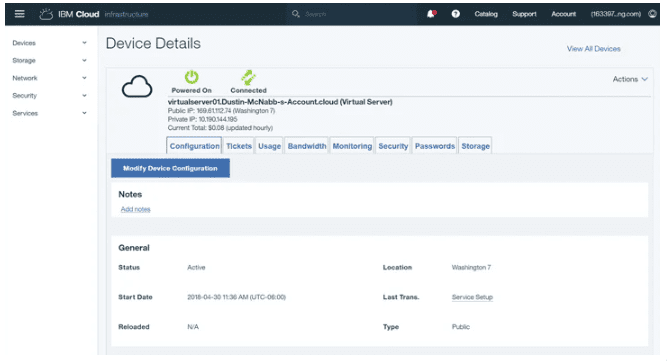The image size is (667, 361).
Task: Expand the Storage sidebar menu
Action: point(49,60)
